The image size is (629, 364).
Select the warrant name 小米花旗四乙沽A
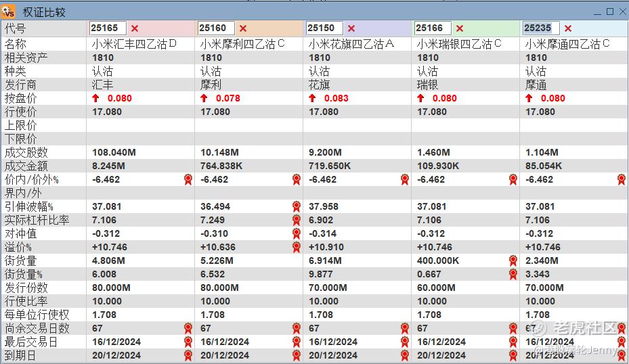tap(351, 44)
